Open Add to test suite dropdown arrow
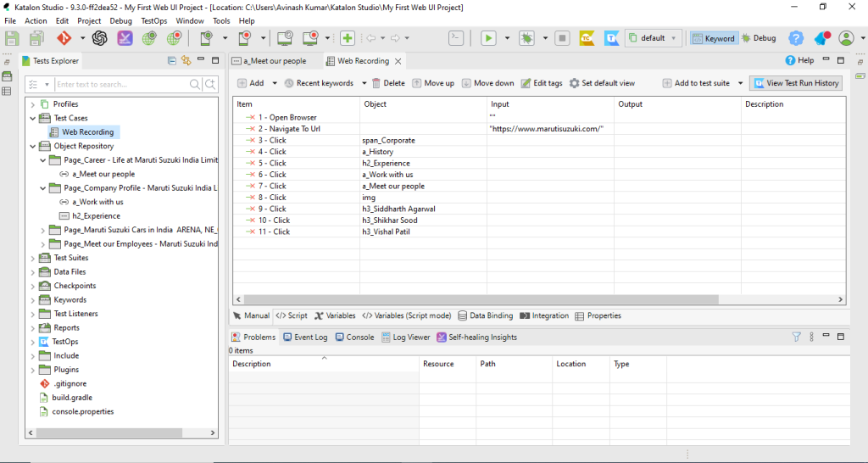Screen dimensions: 868x463 pyautogui.click(x=740, y=83)
